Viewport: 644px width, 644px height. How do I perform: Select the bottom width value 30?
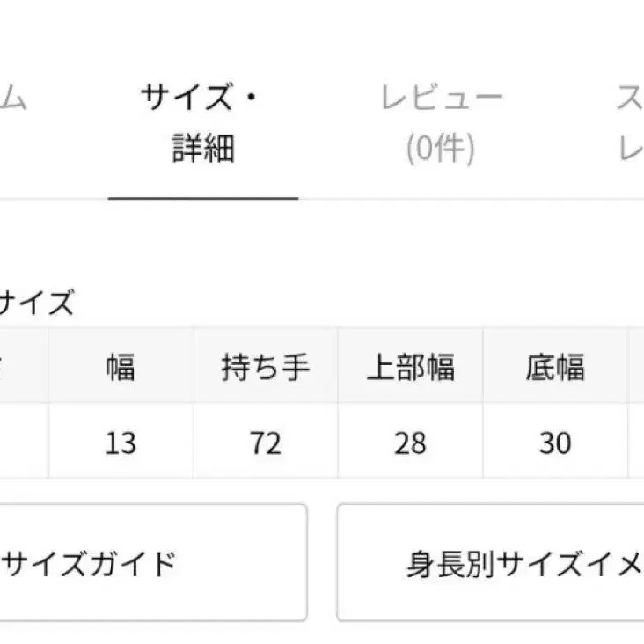pyautogui.click(x=554, y=443)
